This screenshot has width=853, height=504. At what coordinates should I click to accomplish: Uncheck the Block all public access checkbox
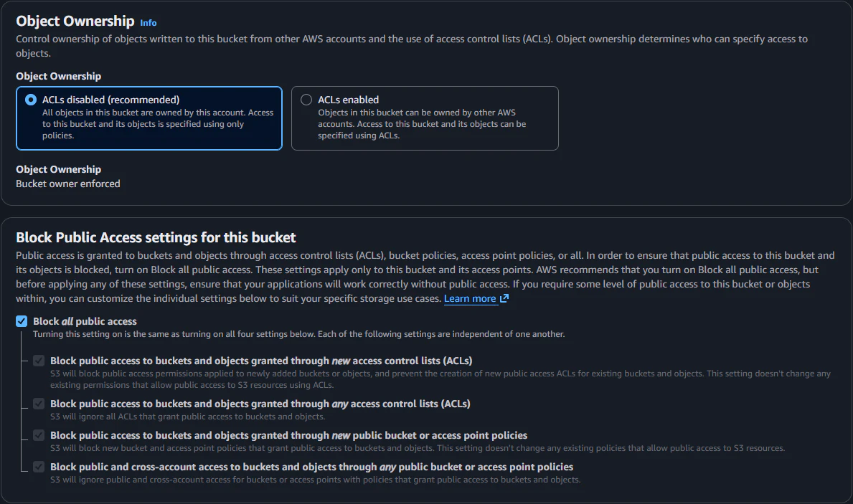(22, 321)
